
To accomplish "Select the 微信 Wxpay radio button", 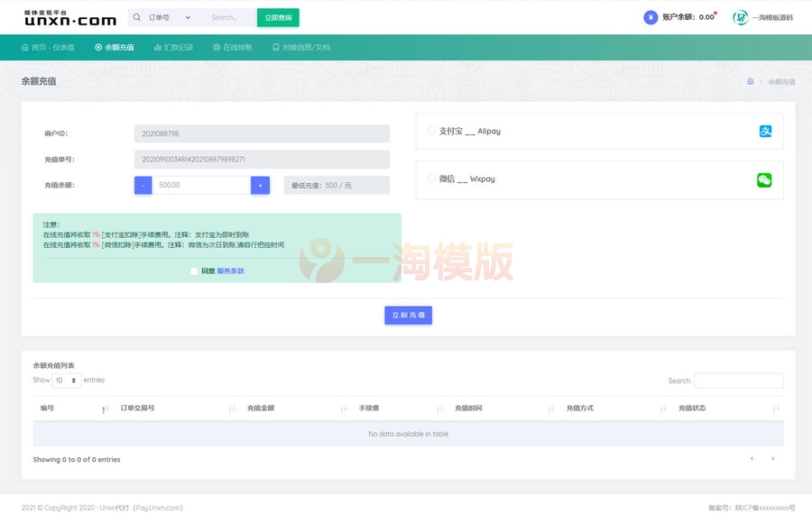I will pyautogui.click(x=429, y=179).
